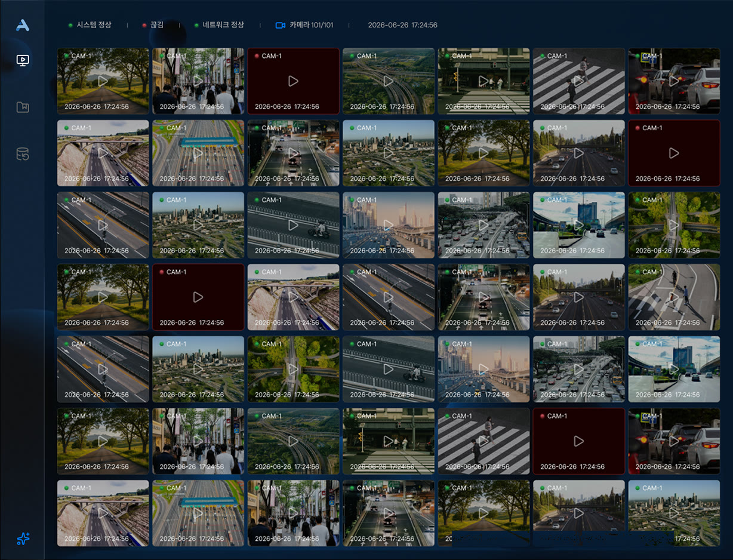Click the 네트워크 정상 status text

click(223, 25)
